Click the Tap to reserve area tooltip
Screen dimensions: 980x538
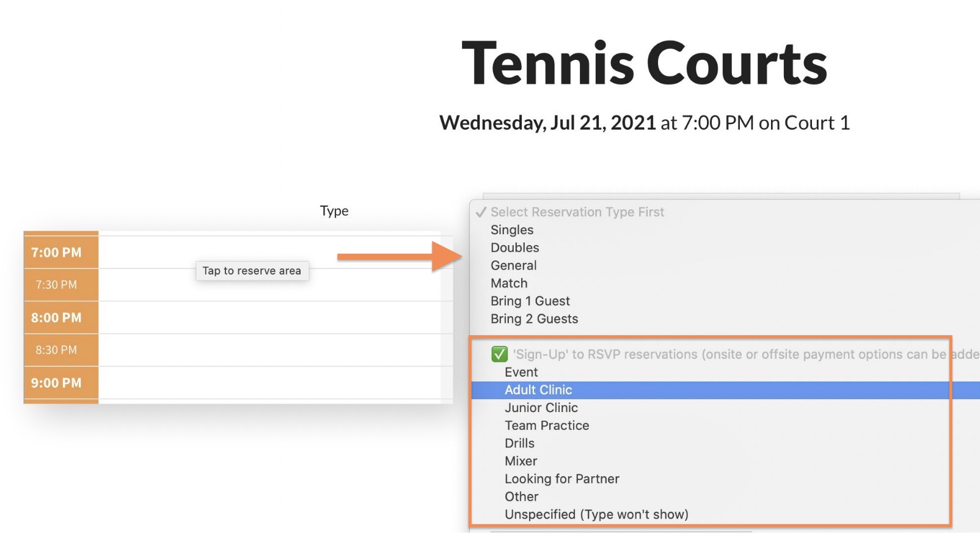pos(252,271)
